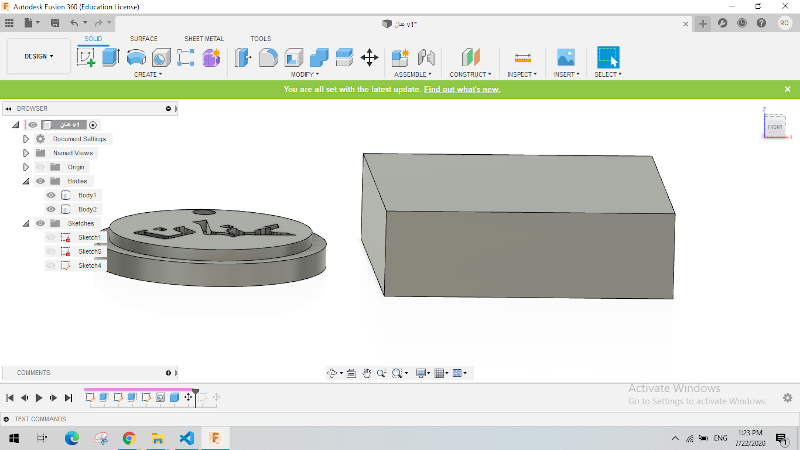The width and height of the screenshot is (800, 450).
Task: Hide Body2 with its eye icon
Action: click(51, 209)
